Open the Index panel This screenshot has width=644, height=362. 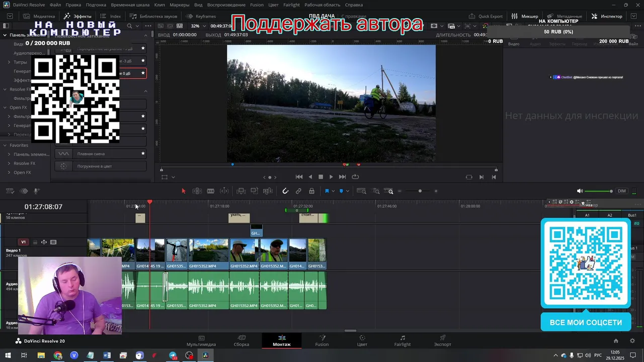tap(111, 16)
